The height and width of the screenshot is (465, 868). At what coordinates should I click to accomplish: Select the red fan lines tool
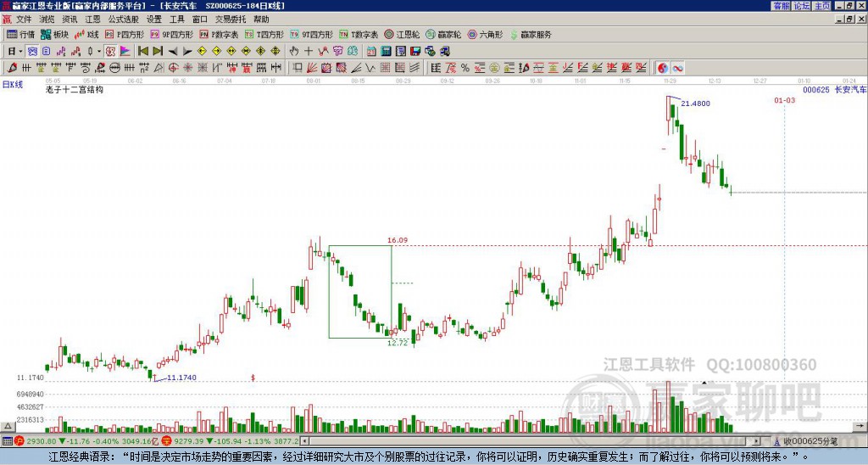(x=312, y=68)
